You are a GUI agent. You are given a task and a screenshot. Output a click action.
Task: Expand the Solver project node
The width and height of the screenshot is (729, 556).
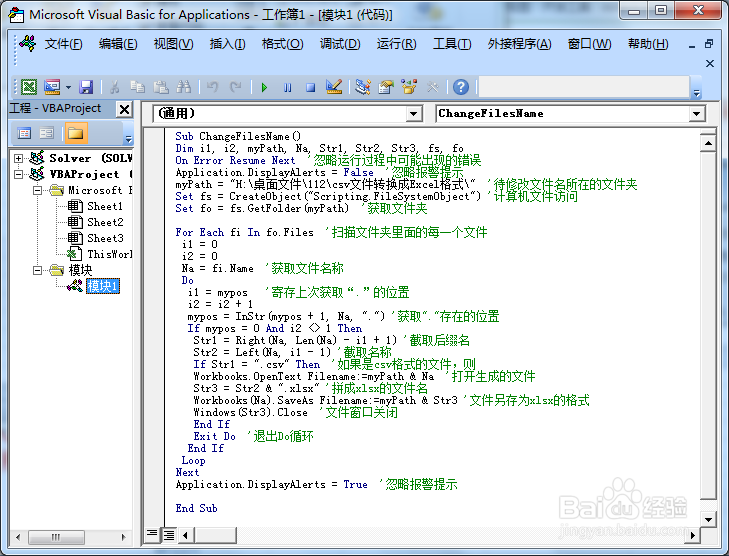click(18, 159)
